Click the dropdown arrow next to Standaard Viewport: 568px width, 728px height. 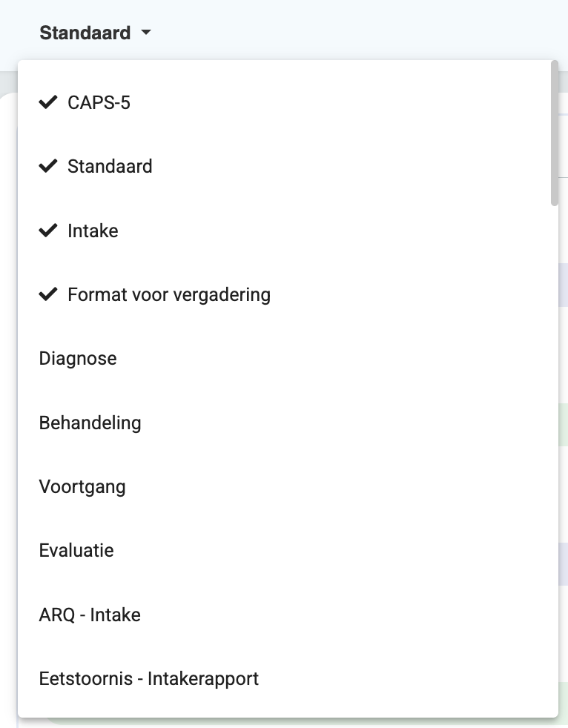click(145, 33)
